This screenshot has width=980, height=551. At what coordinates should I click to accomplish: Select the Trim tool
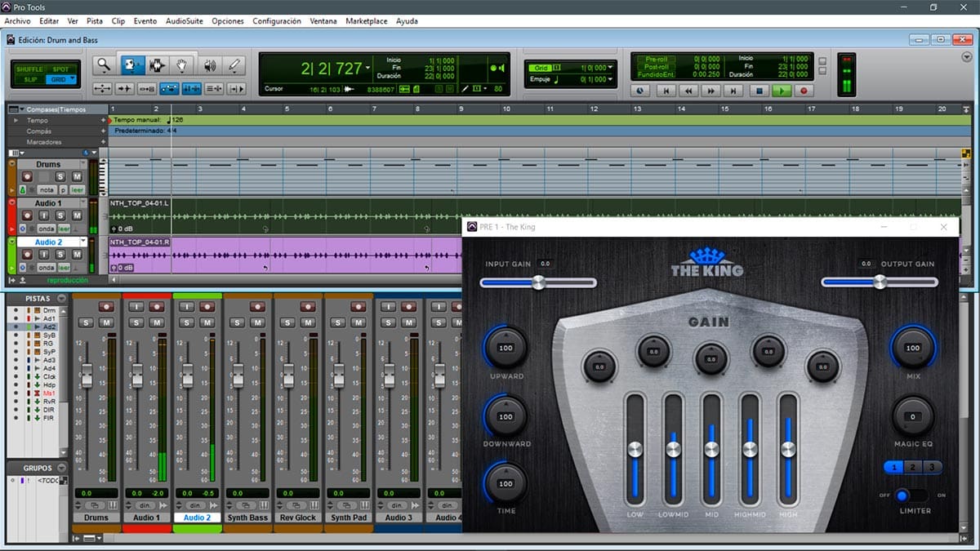click(131, 65)
